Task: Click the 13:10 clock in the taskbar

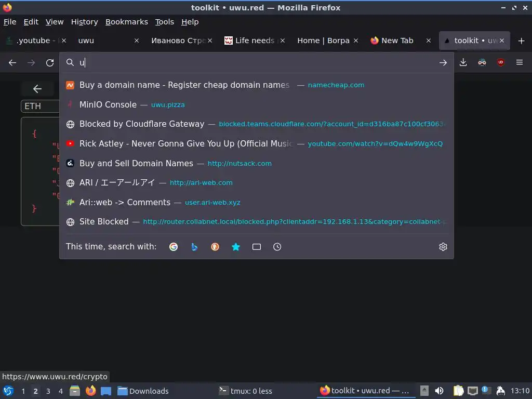Action: pos(520,391)
